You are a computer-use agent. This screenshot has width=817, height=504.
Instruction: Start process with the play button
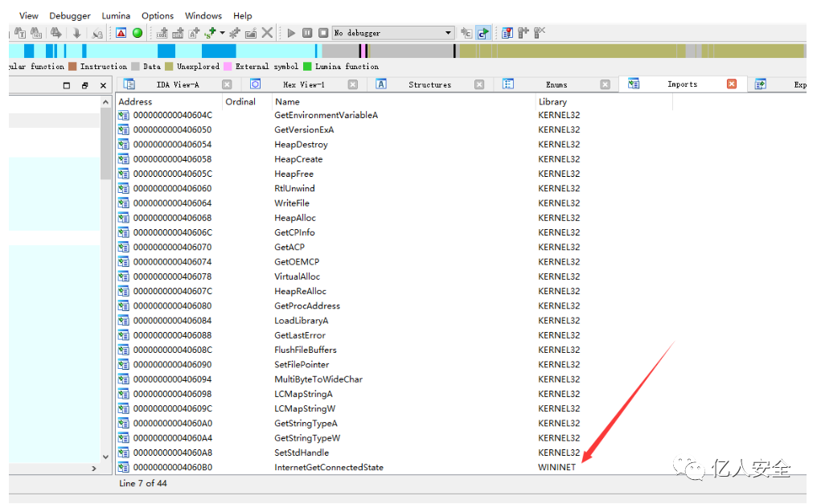click(291, 33)
